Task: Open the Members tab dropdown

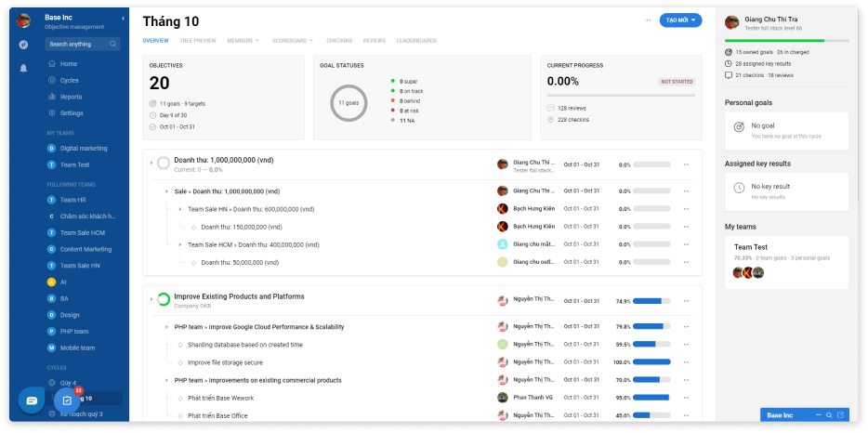Action: click(244, 41)
